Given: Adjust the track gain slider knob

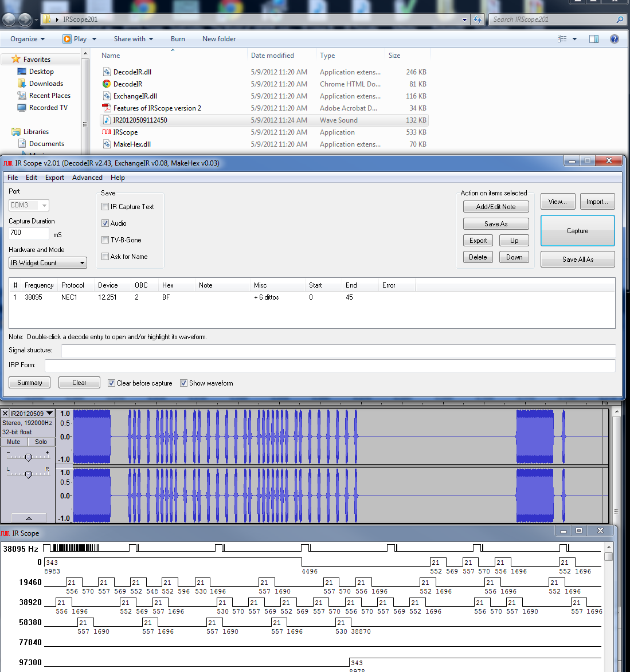Looking at the screenshot, I should point(28,457).
